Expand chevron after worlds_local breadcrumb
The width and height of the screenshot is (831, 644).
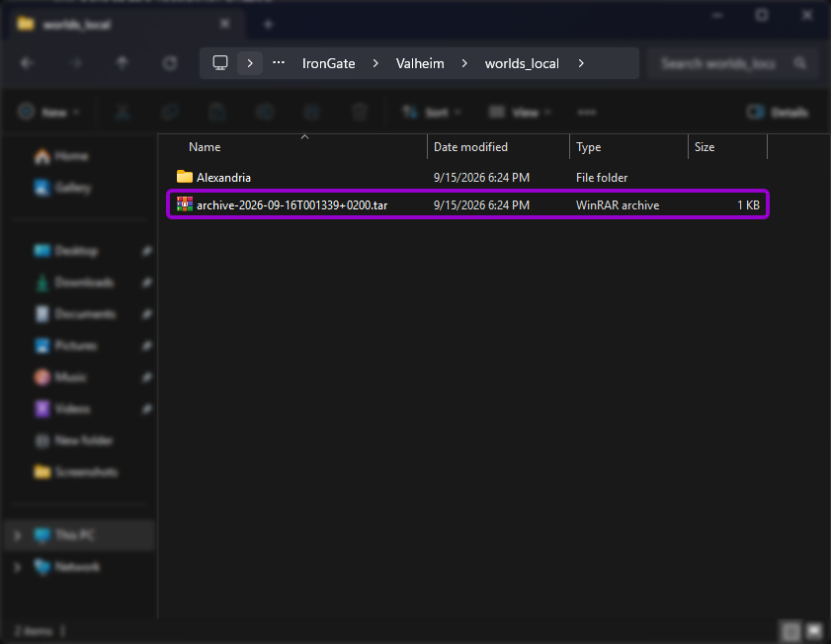coord(581,63)
